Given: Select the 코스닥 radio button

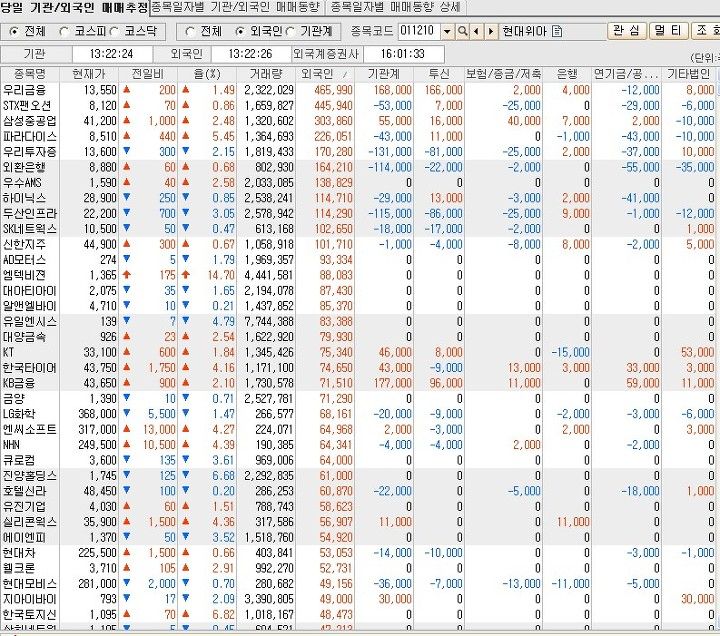Looking at the screenshot, I should (x=114, y=31).
